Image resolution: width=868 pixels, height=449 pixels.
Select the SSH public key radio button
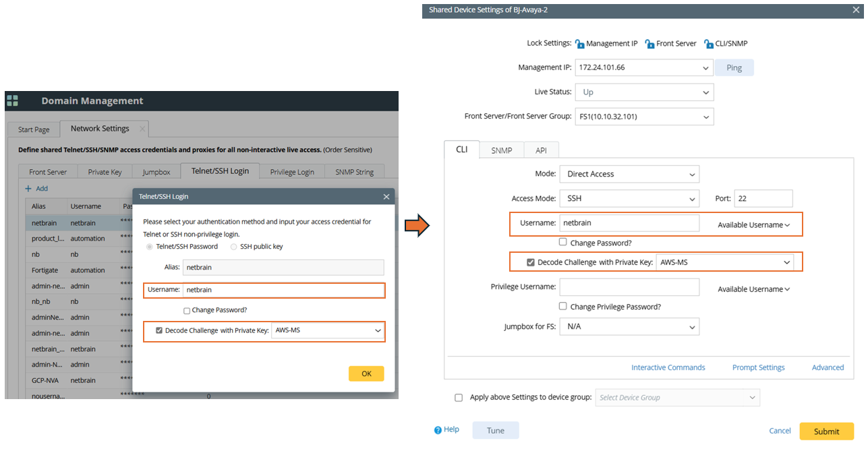point(234,247)
